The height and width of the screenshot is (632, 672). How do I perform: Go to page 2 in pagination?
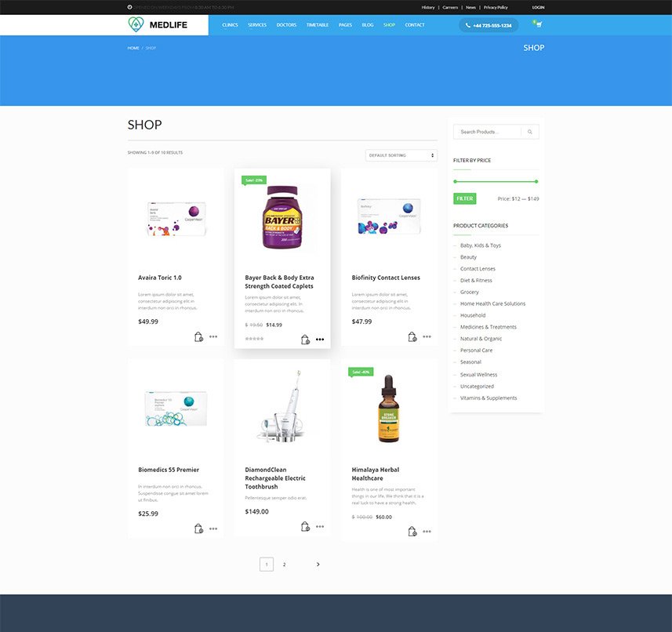pyautogui.click(x=284, y=565)
